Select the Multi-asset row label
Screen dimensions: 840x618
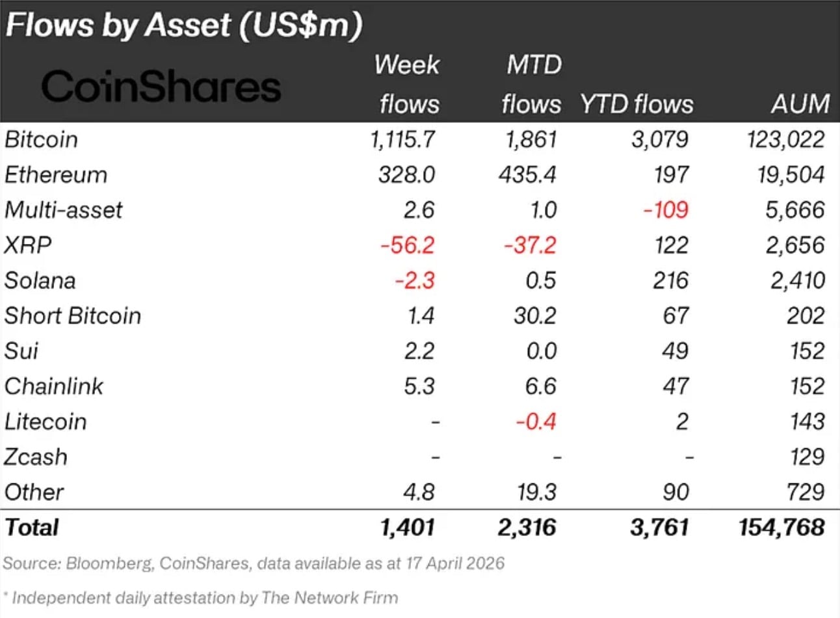(x=63, y=209)
